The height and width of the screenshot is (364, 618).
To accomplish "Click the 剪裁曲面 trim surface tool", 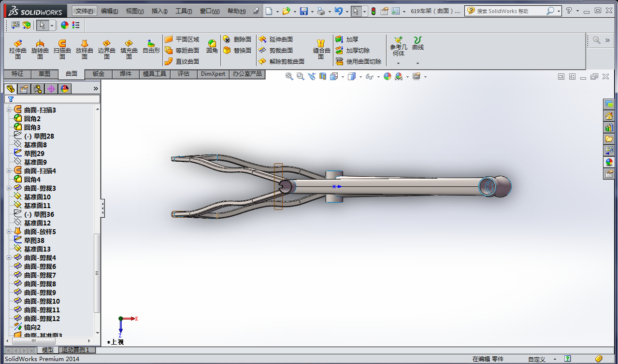I will (x=276, y=50).
